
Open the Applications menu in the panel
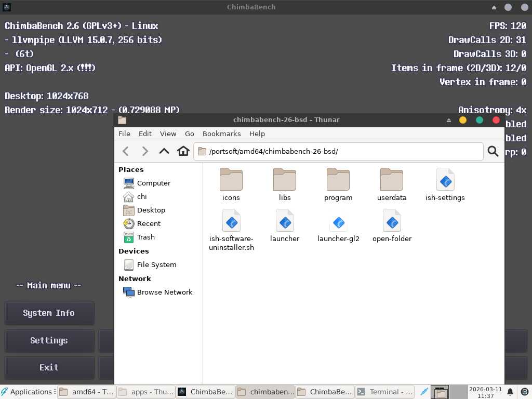click(27, 392)
